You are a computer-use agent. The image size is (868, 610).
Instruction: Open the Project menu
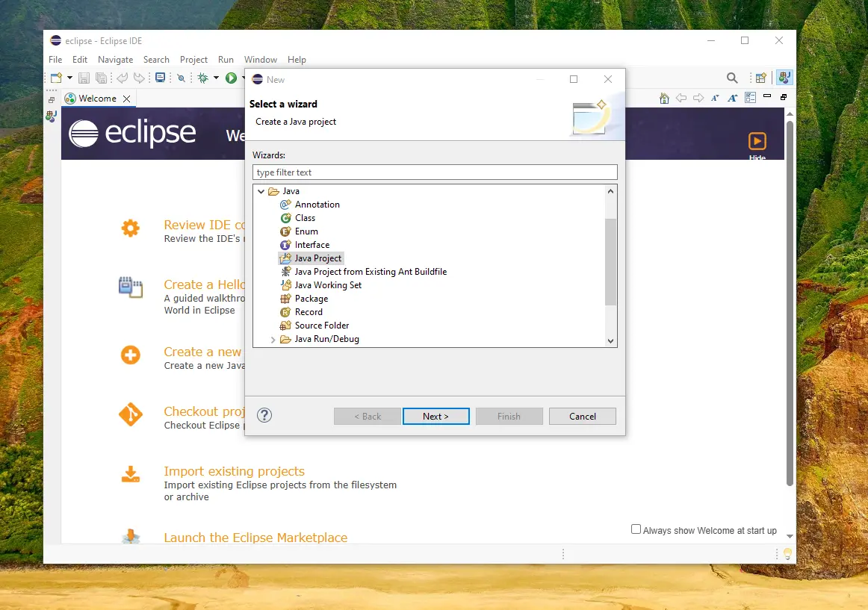(x=193, y=60)
